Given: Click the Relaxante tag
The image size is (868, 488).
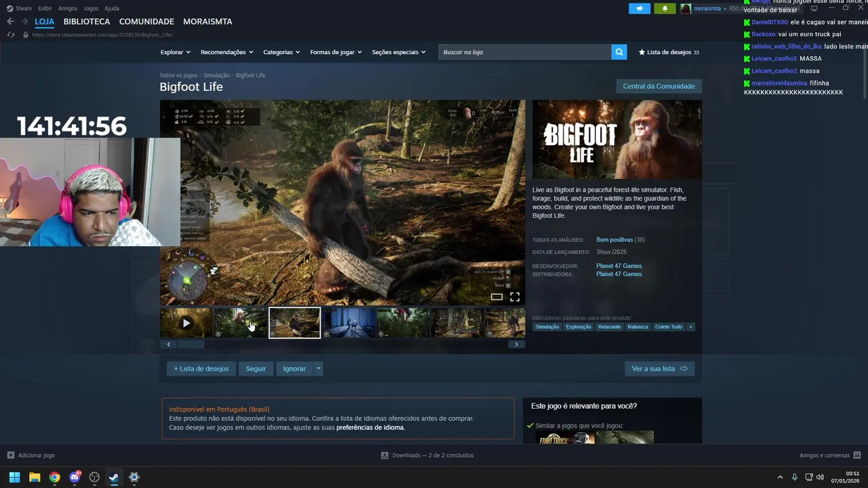Looking at the screenshot, I should pos(609,327).
